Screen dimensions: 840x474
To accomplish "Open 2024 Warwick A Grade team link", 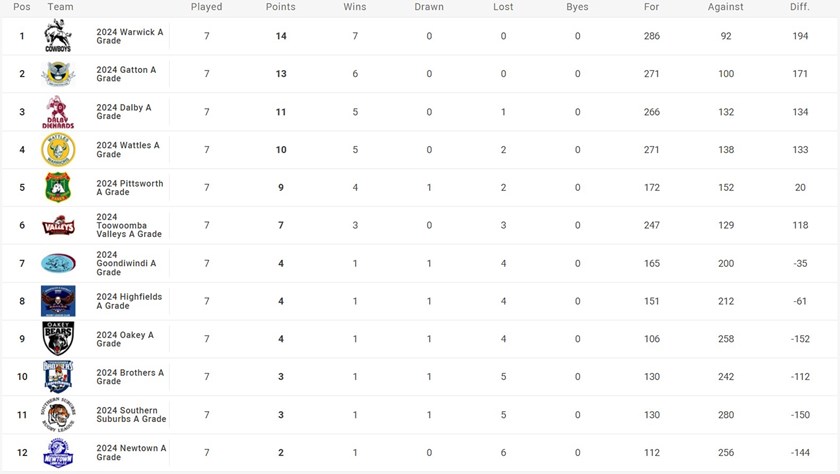I will pyautogui.click(x=129, y=37).
